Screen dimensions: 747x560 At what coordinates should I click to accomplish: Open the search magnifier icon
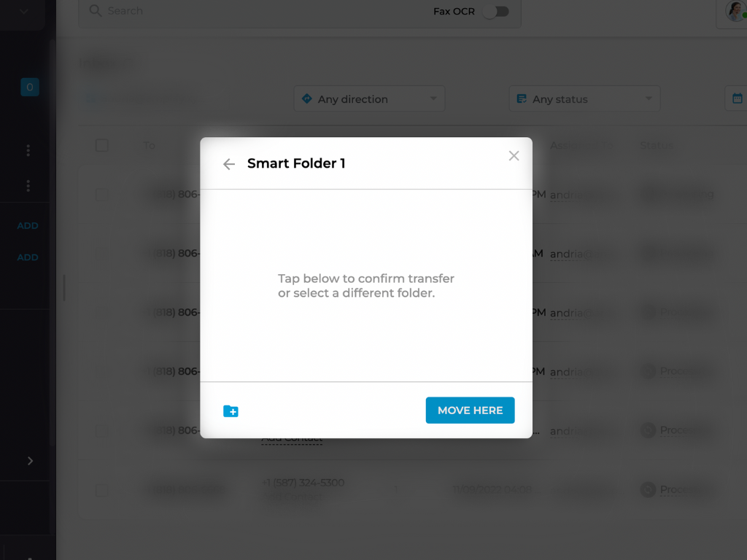(95, 11)
